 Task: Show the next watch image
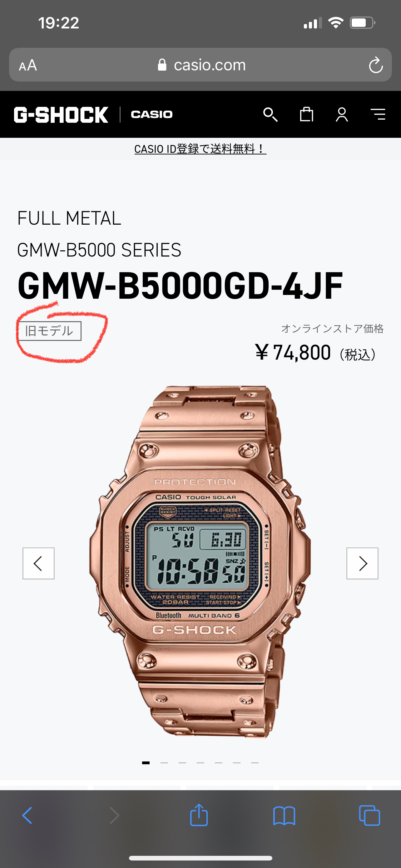tap(362, 563)
